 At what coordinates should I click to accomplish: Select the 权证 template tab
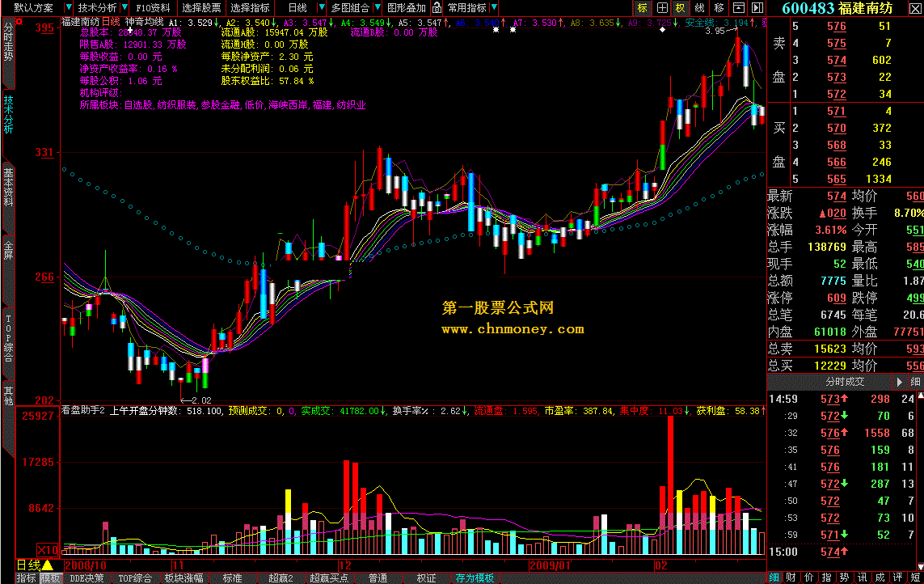[x=426, y=578]
